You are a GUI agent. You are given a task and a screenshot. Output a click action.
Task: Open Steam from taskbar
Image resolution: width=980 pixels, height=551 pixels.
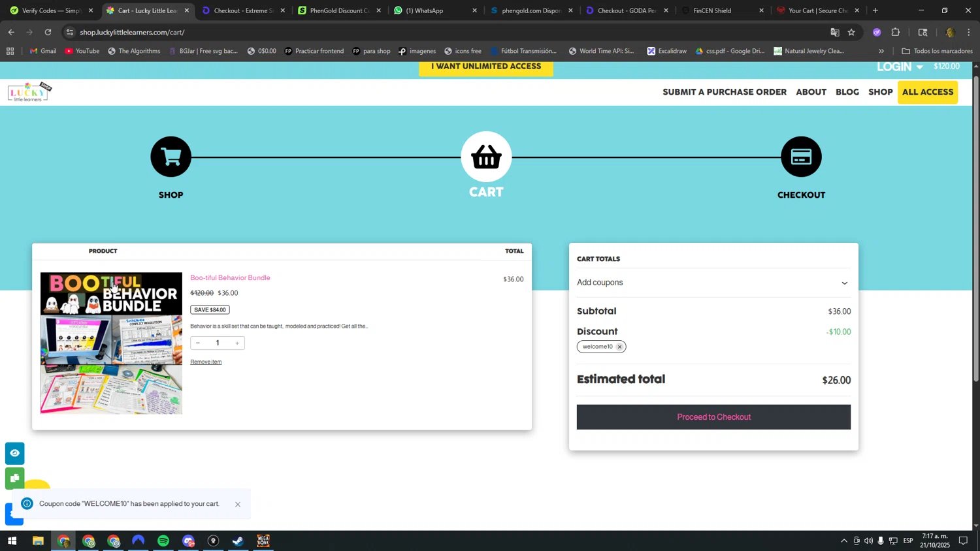pos(238,541)
